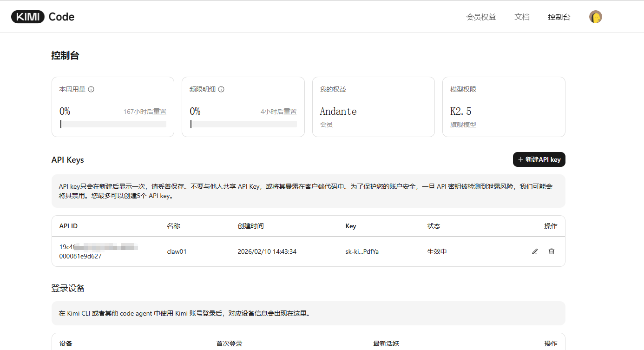Click the K2.5 model name
This screenshot has width=644, height=350.
pyautogui.click(x=461, y=112)
